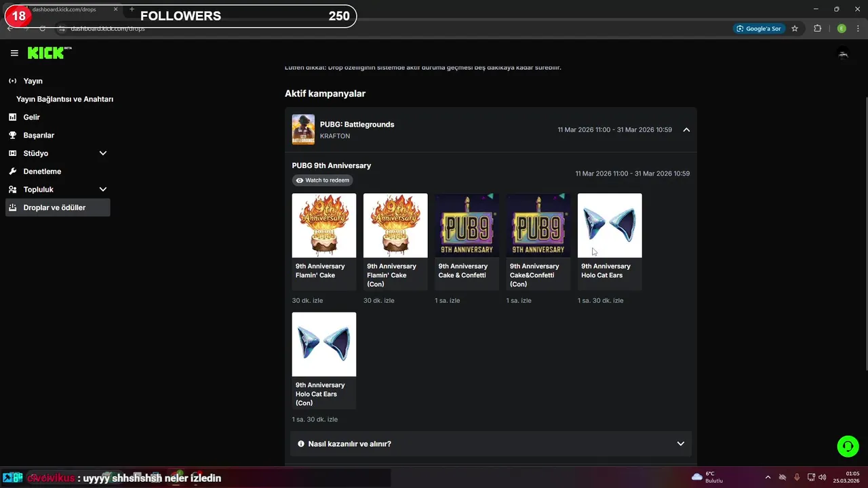The width and height of the screenshot is (868, 488).
Task: Toggle the hamburger sidebar menu
Action: coord(14,53)
